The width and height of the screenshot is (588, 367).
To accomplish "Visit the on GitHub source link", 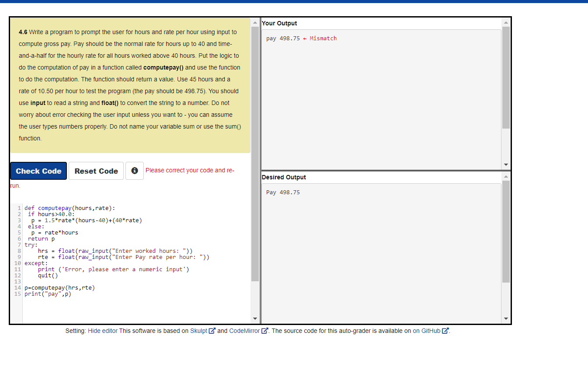I will [427, 331].
